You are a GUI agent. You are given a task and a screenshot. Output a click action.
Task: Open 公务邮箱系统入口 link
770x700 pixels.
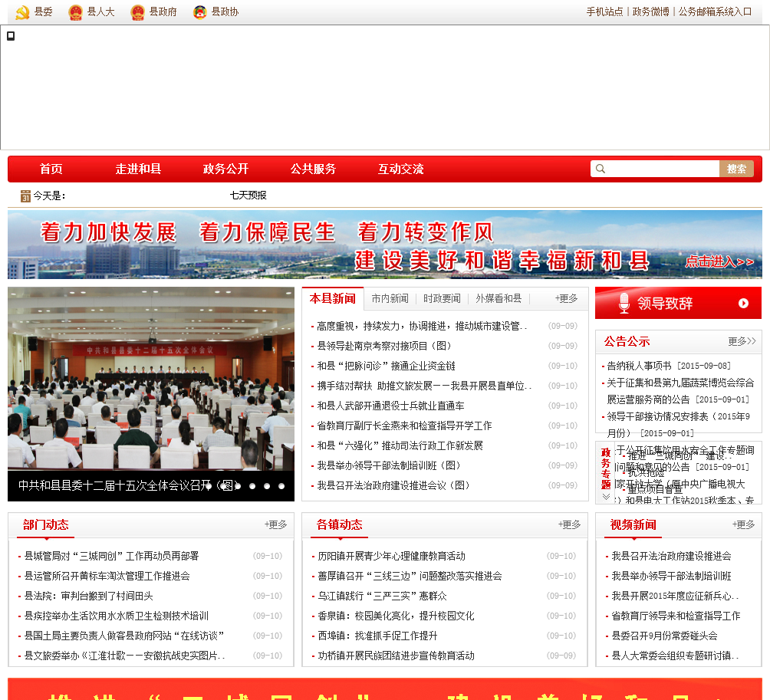715,12
